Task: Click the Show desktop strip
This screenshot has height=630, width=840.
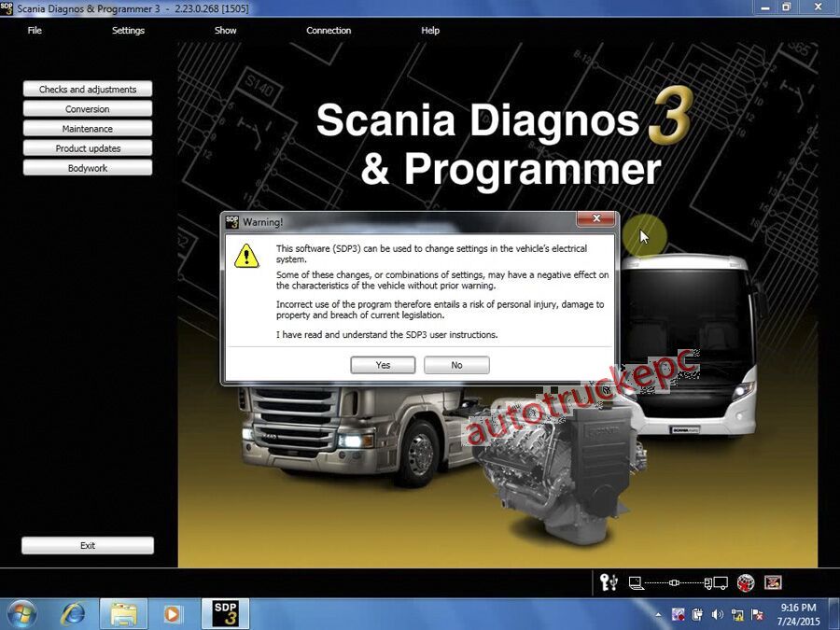Action: point(835,614)
